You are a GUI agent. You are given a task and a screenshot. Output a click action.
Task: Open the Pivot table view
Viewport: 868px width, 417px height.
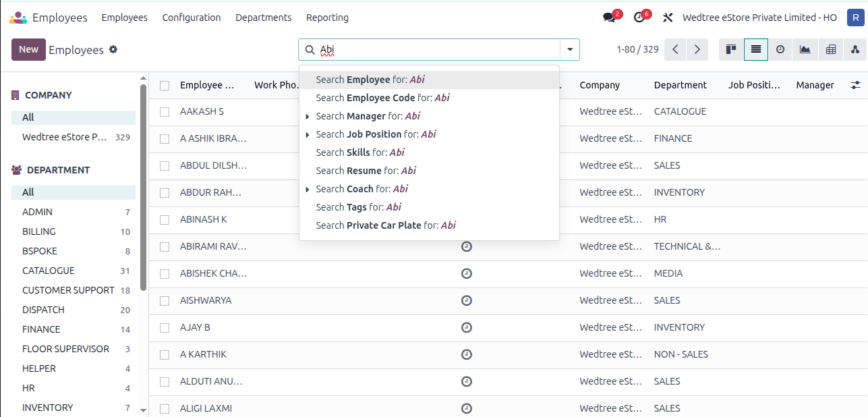[830, 49]
